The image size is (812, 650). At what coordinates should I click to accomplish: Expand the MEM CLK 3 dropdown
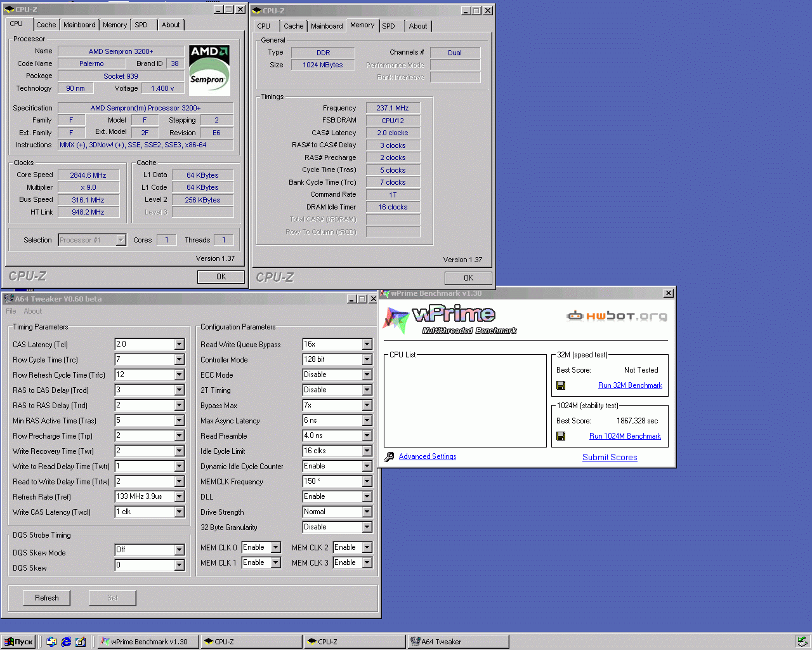click(x=367, y=562)
